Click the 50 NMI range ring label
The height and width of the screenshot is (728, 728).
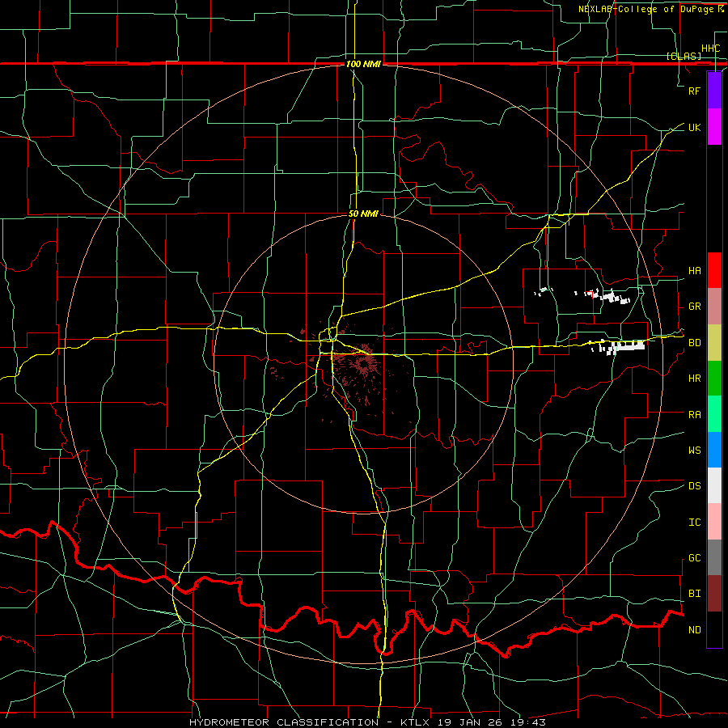[363, 214]
